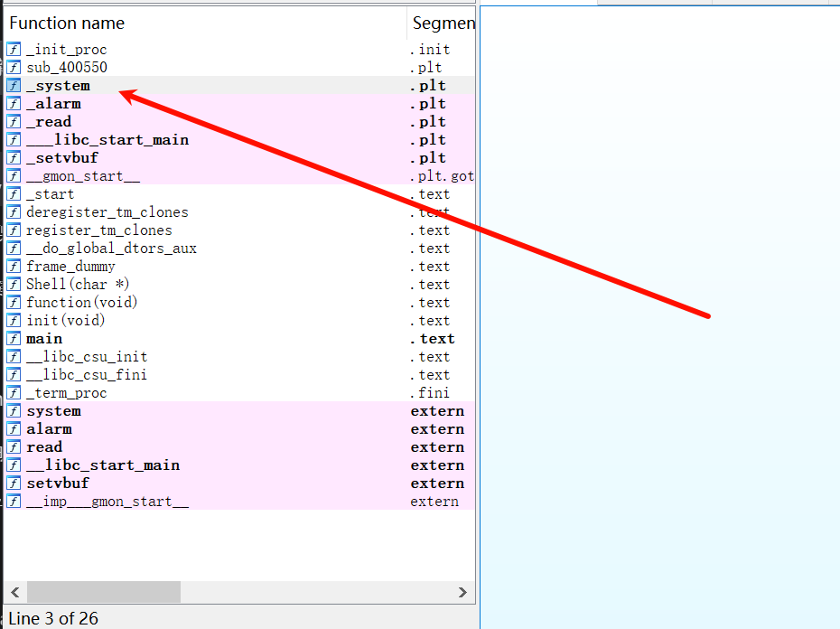
Task: Pick the _setvbuf function name in .plt
Action: tap(62, 158)
